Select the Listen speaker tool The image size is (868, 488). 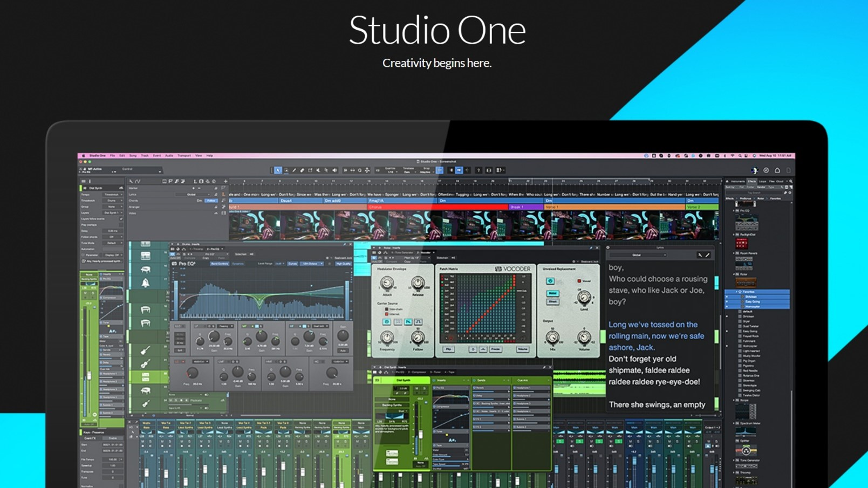tap(334, 170)
